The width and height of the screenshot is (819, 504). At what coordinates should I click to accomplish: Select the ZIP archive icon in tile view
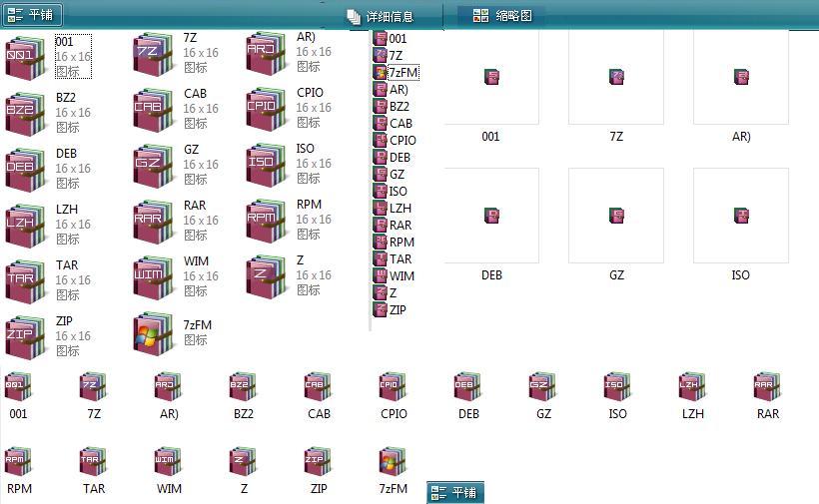pos(25,337)
